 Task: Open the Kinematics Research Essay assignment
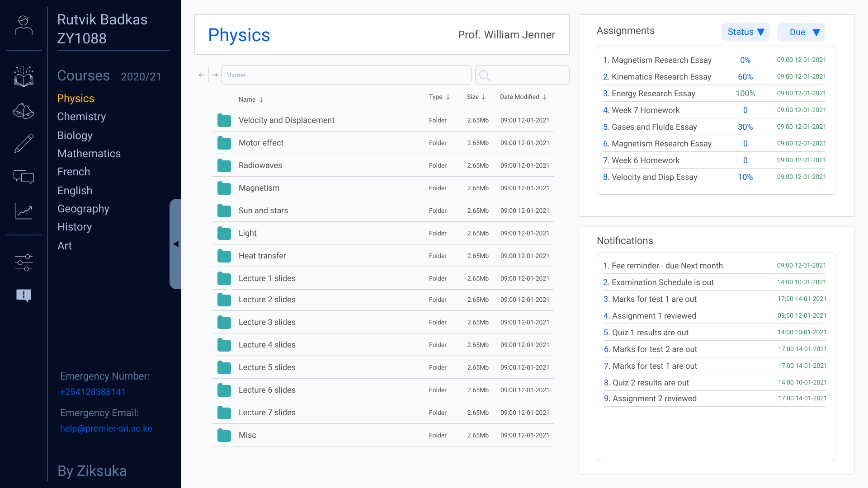pyautogui.click(x=661, y=77)
